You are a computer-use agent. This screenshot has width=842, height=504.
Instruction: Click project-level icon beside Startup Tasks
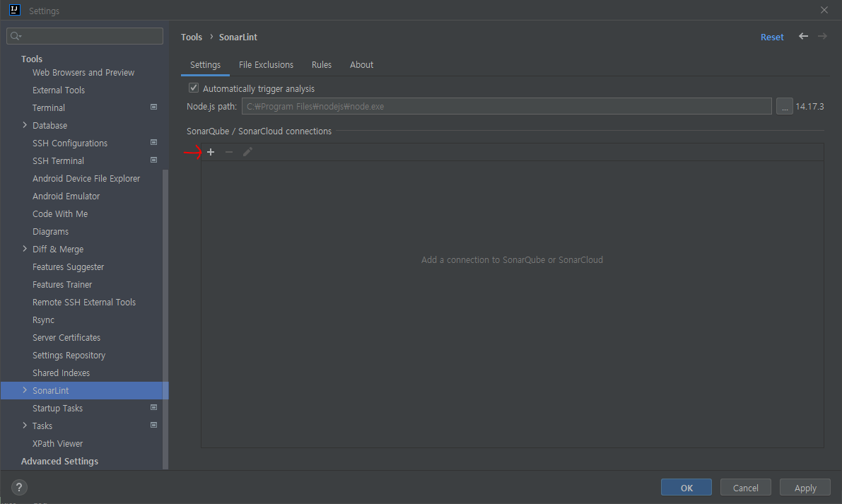coord(153,408)
